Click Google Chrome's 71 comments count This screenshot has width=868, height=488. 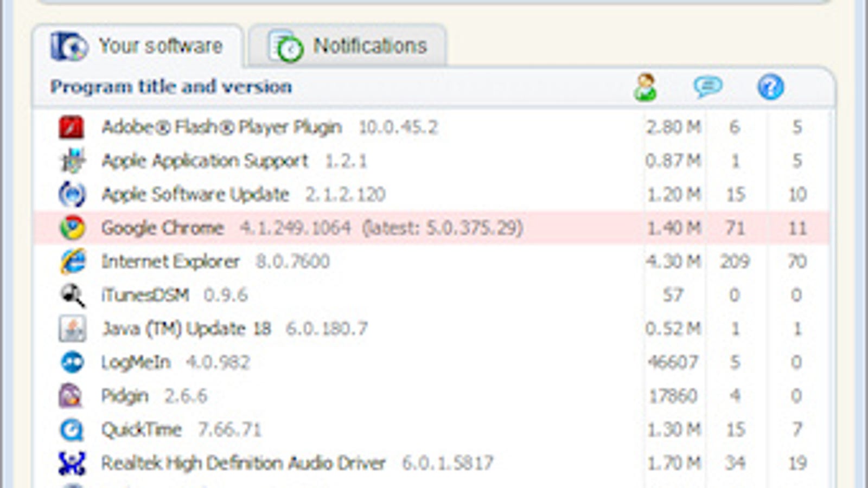(x=735, y=228)
